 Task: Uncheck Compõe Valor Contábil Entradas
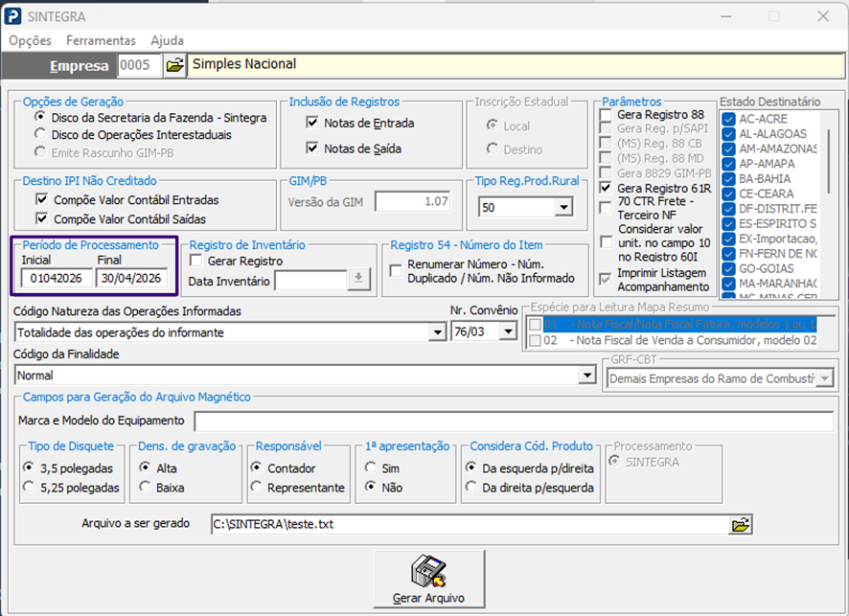pos(41,199)
